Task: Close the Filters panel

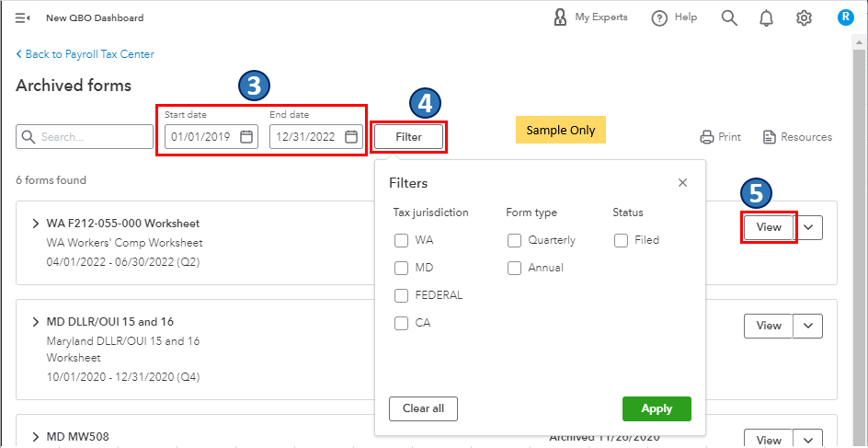Action: point(682,183)
